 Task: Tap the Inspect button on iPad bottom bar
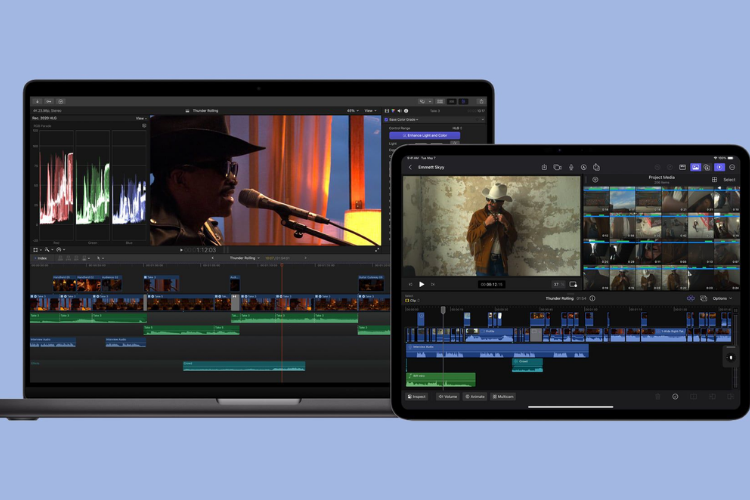[417, 397]
